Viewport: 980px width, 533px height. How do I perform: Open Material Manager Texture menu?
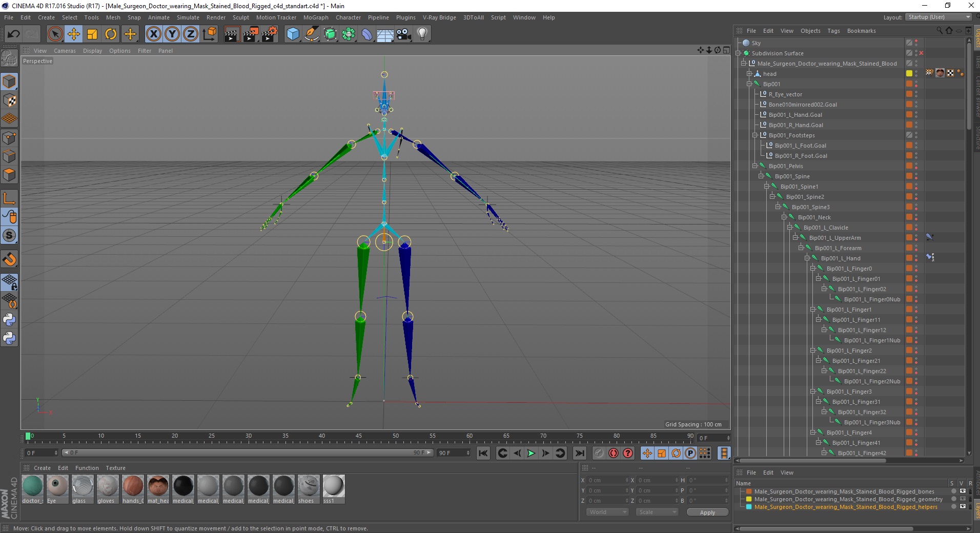(116, 468)
